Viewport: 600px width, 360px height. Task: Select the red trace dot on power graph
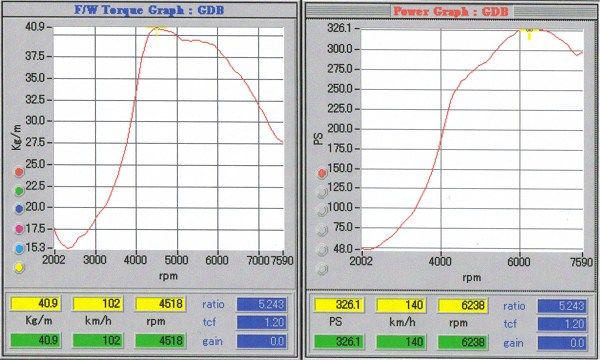coord(322,173)
